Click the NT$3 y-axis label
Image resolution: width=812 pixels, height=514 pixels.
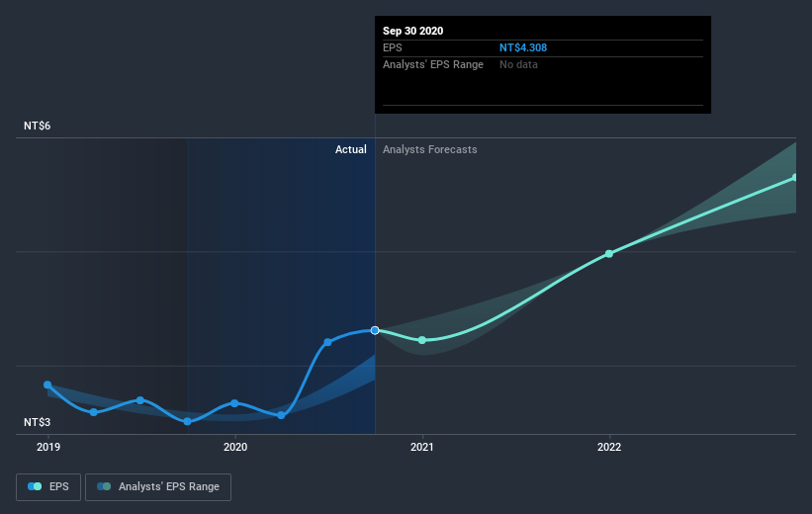pyautogui.click(x=37, y=422)
